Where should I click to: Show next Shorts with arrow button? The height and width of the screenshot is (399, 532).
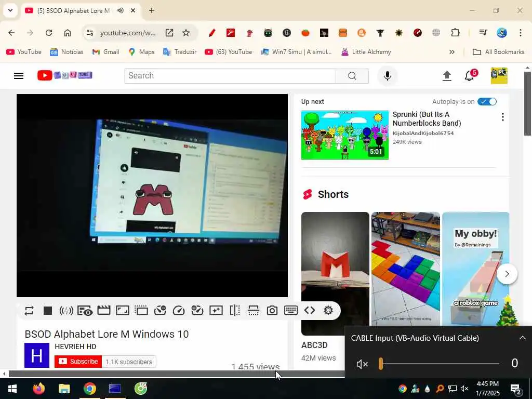tap(507, 274)
